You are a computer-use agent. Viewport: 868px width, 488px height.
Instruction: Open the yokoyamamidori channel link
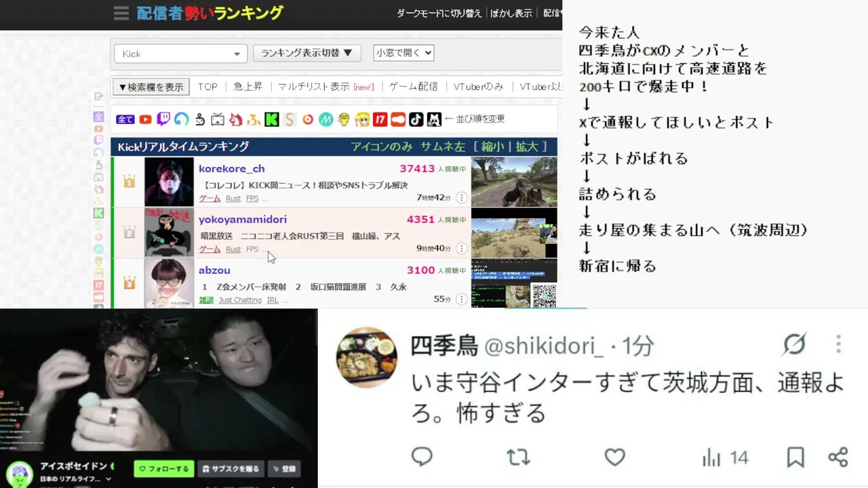click(x=242, y=220)
